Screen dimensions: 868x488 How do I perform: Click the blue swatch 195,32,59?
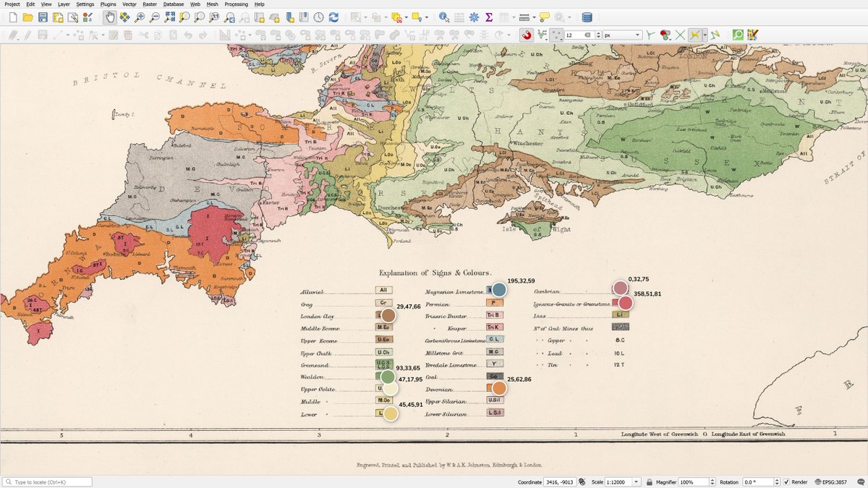(498, 291)
